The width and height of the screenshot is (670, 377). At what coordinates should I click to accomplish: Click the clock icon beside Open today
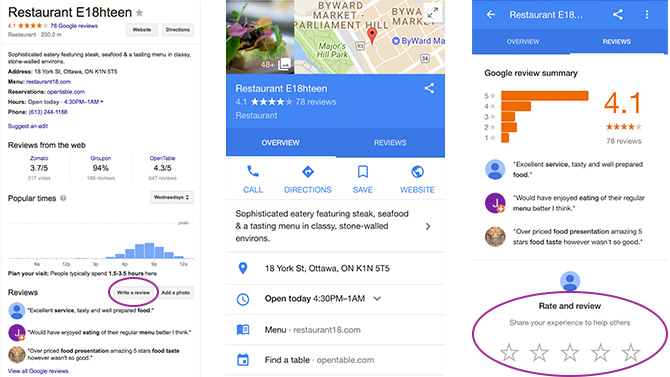243,299
